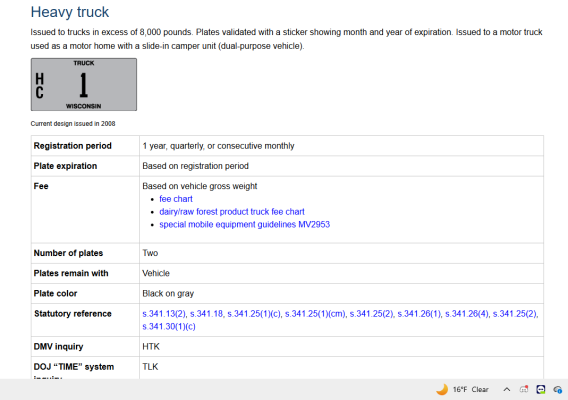
Task: Open special mobile equipment guidelines MV2953 link
Action: (245, 224)
